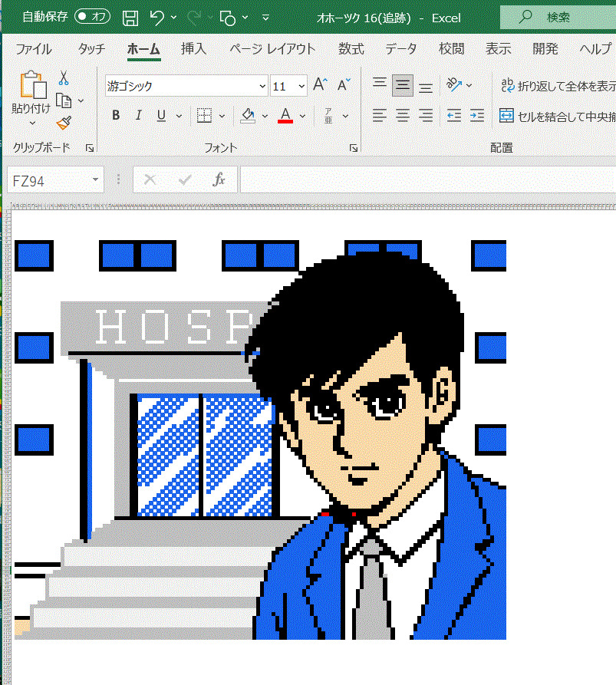Toggle Bold formatting
616x685 pixels.
[116, 115]
